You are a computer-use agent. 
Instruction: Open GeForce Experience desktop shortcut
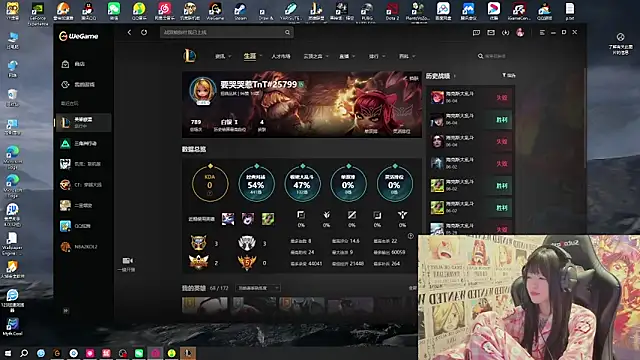38,13
